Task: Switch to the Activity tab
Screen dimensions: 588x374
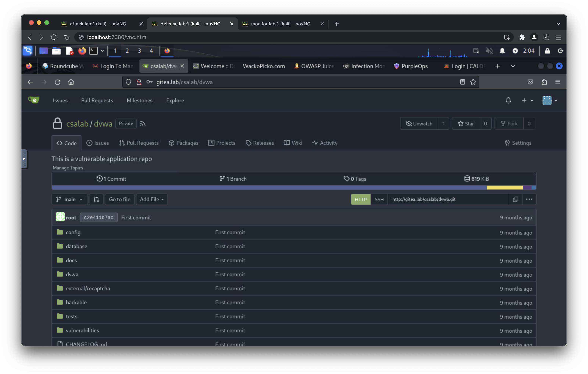Action: (325, 143)
